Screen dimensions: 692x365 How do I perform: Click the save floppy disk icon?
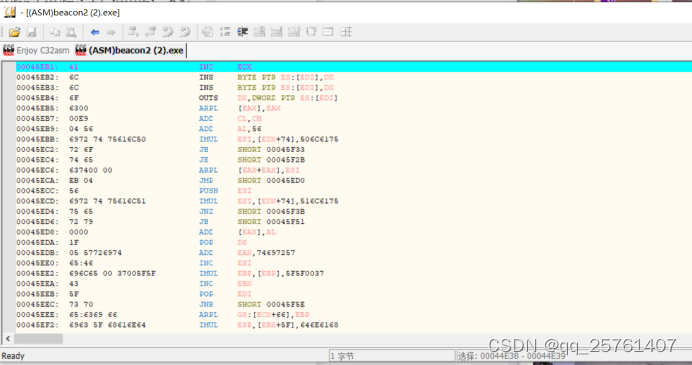pos(31,32)
